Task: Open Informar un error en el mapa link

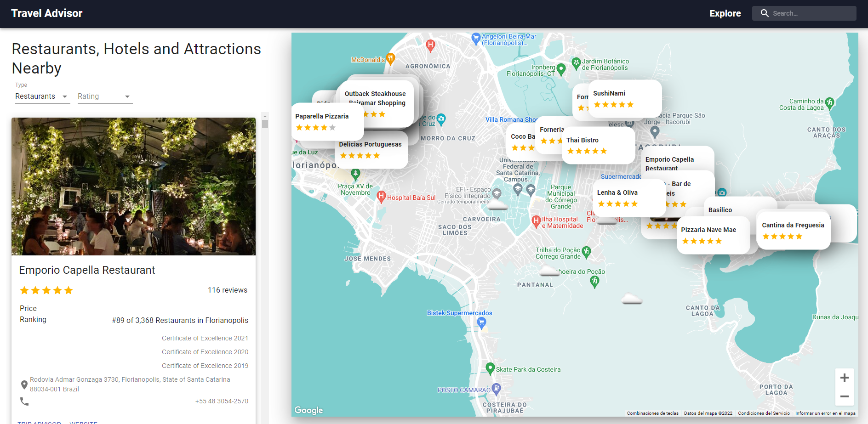Action: click(x=825, y=413)
